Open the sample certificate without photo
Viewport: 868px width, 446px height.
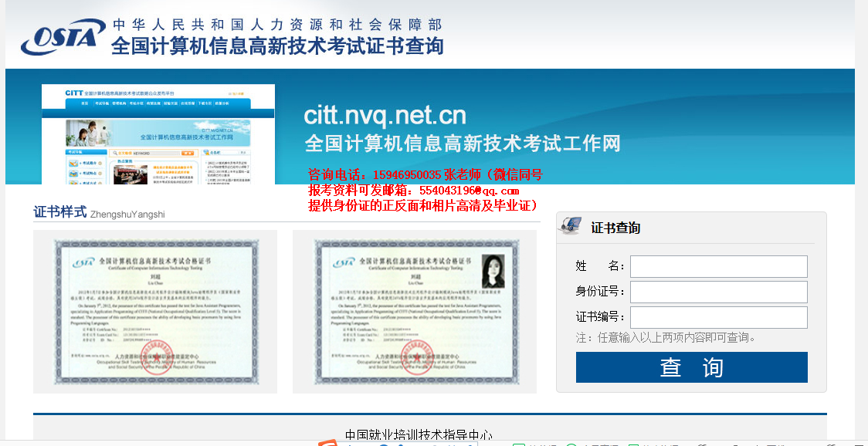pyautogui.click(x=155, y=312)
